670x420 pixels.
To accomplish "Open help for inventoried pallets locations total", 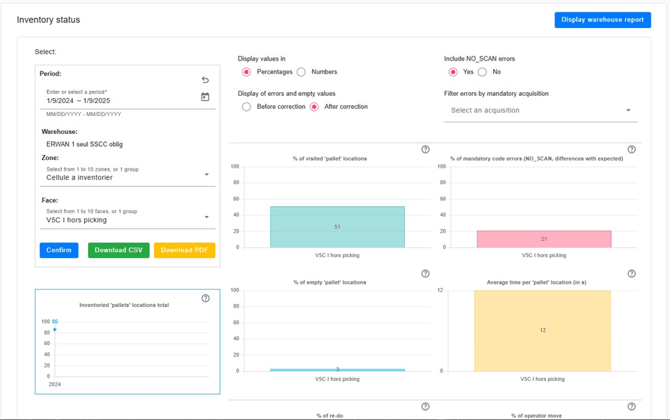I will click(205, 298).
